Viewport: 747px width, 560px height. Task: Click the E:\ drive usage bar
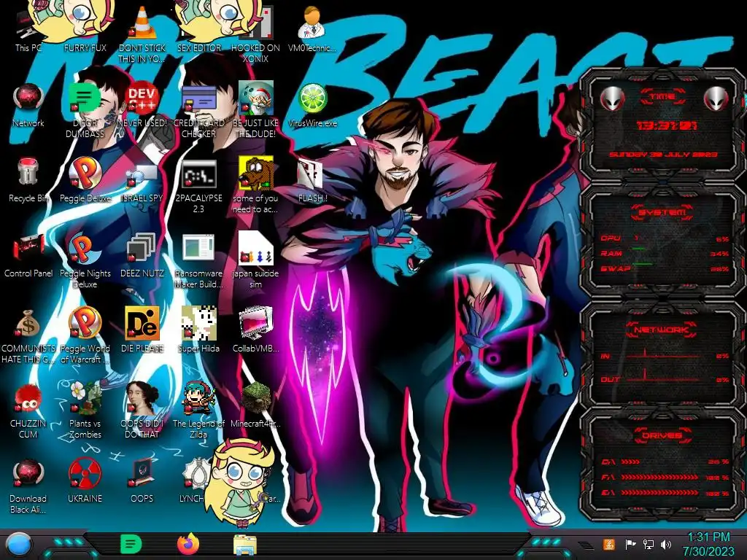(x=665, y=493)
